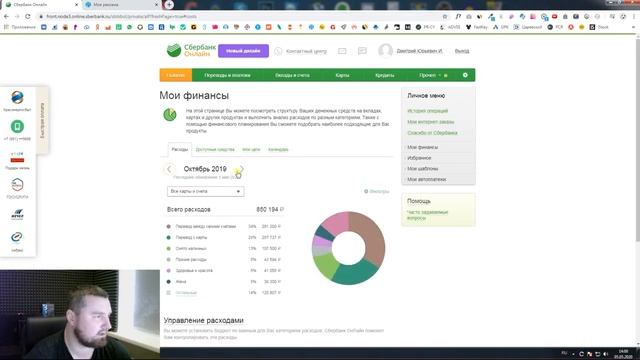Open Часто задаваемые вопросы help link
640x360 pixels.
427,215
